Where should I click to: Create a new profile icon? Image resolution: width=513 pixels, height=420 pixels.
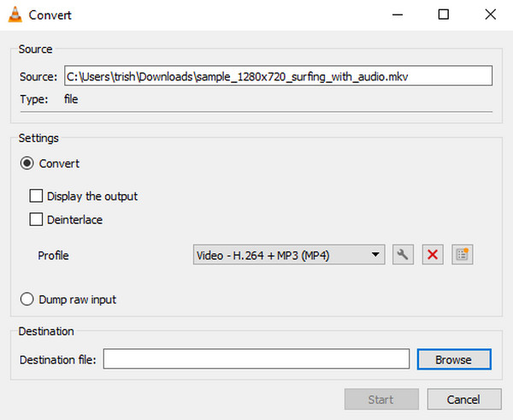click(463, 254)
